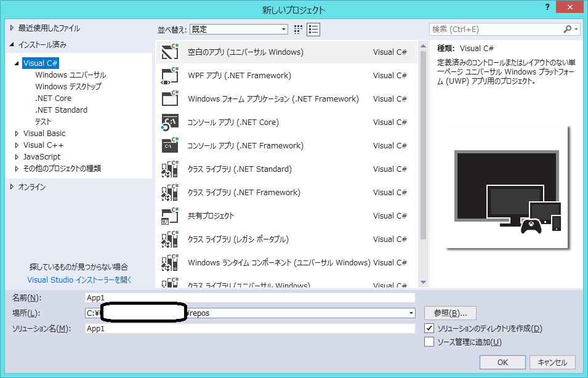
Task: Select WPF アプリ (.NET Framework) template
Action: [286, 75]
